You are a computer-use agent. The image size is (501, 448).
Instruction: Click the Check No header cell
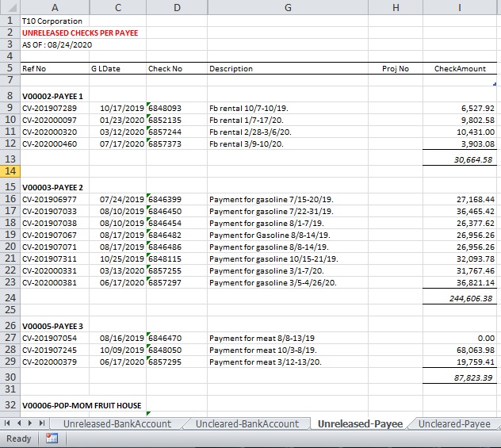(177, 68)
